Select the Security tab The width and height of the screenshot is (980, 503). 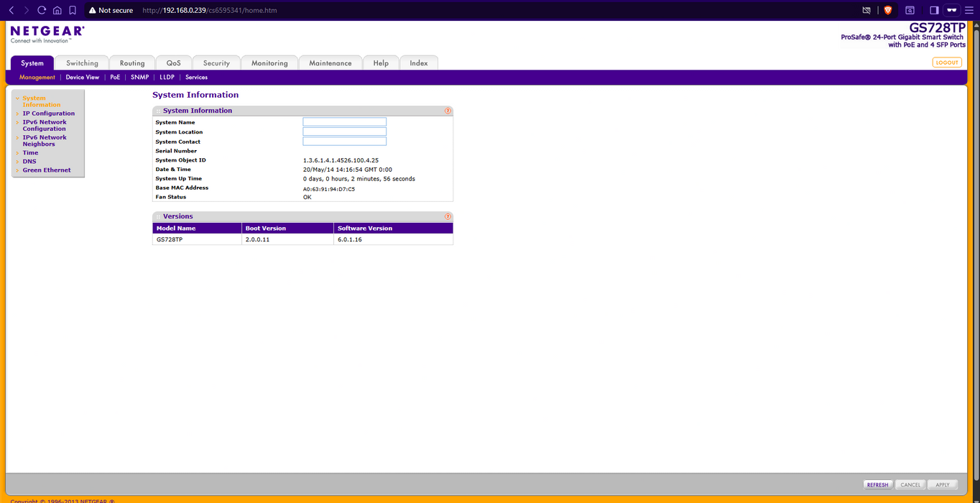click(x=216, y=63)
